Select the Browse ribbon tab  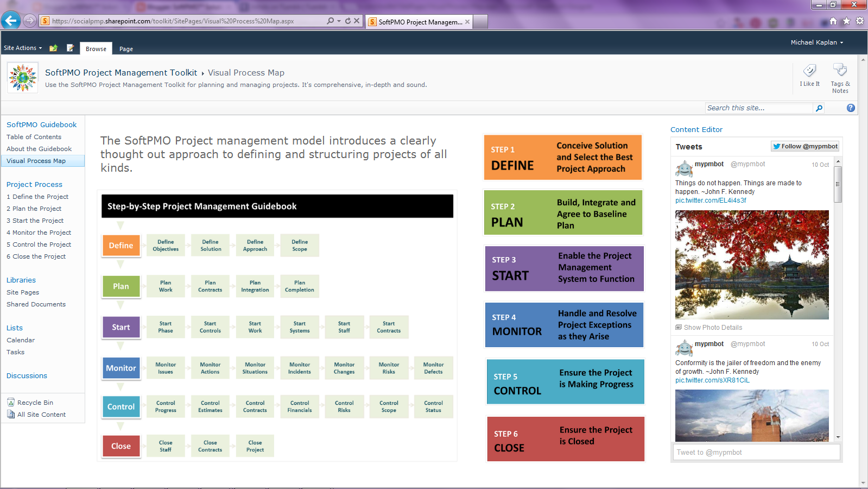[96, 48]
